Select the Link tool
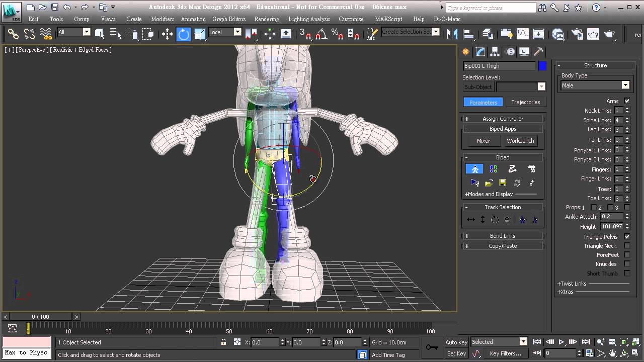 point(13,34)
